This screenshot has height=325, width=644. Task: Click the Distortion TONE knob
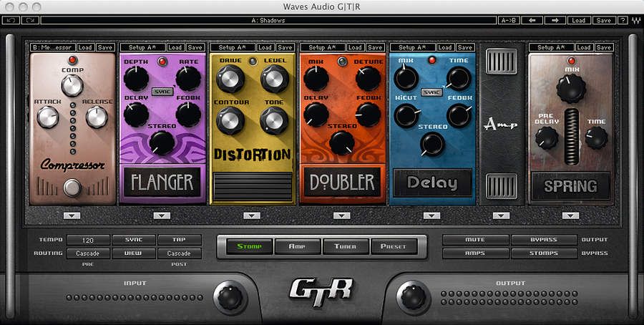coord(274,121)
